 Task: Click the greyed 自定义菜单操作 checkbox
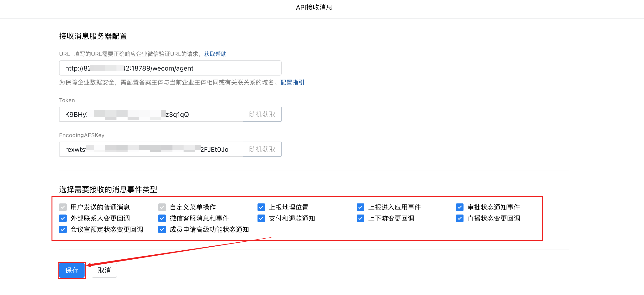pyautogui.click(x=162, y=207)
